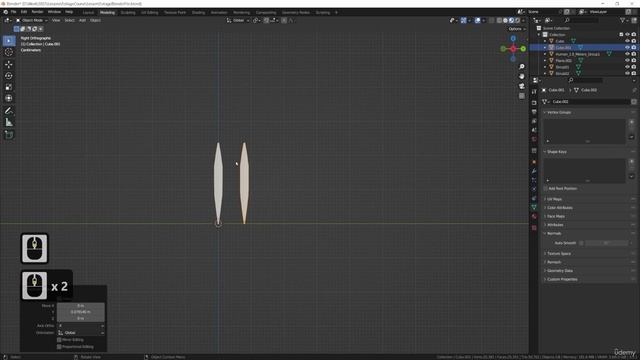Select the Select Box tool
This screenshot has width=640, height=360.
pyautogui.click(x=9, y=40)
